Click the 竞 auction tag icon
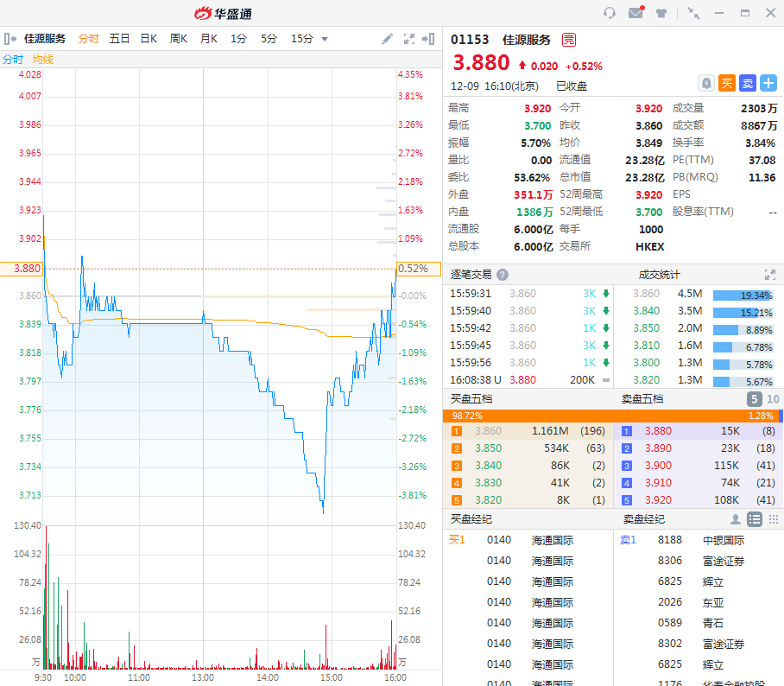Viewport: 784px width, 686px height. tap(568, 40)
